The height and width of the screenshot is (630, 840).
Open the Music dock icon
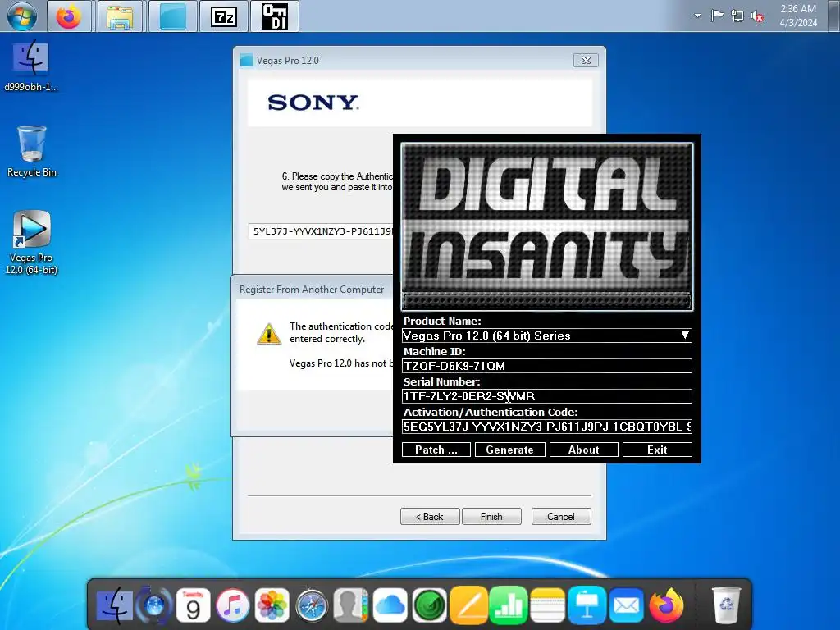click(232, 606)
